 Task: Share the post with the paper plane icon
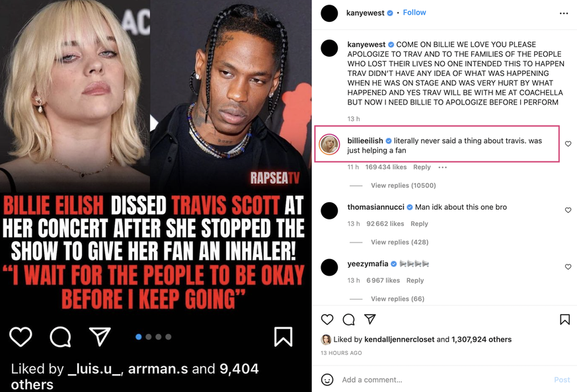(370, 319)
